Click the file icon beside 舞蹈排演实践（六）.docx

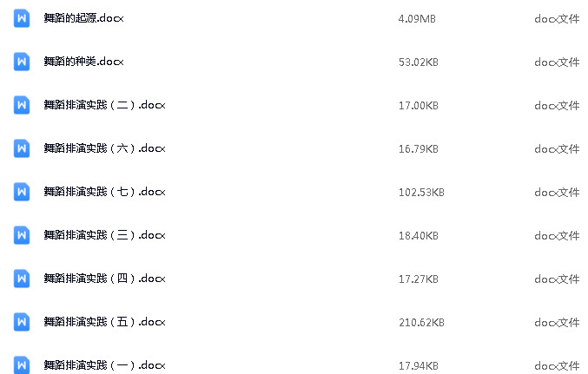22,148
